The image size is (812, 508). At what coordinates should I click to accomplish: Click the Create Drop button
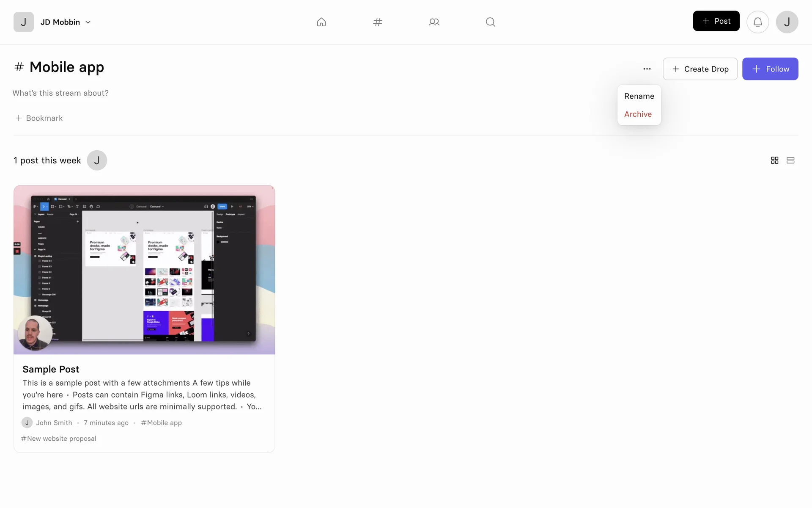[x=700, y=69]
